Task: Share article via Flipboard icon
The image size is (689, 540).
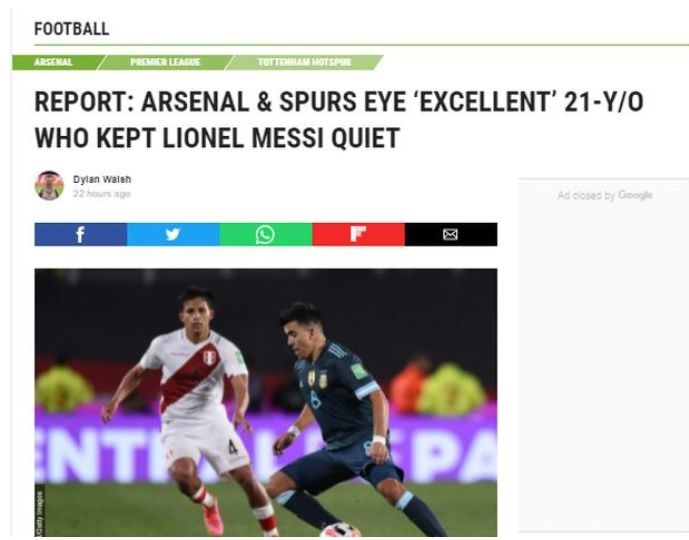Action: pos(359,234)
